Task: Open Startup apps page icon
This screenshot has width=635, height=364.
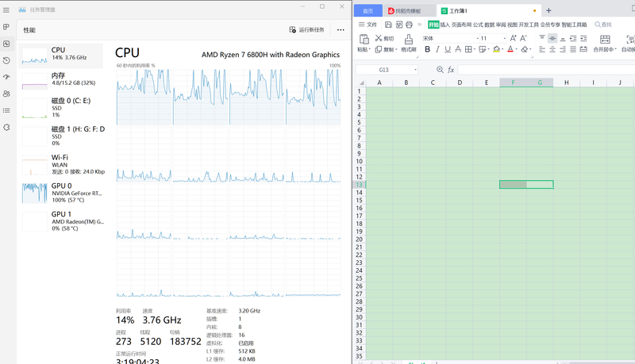Action: [6, 77]
